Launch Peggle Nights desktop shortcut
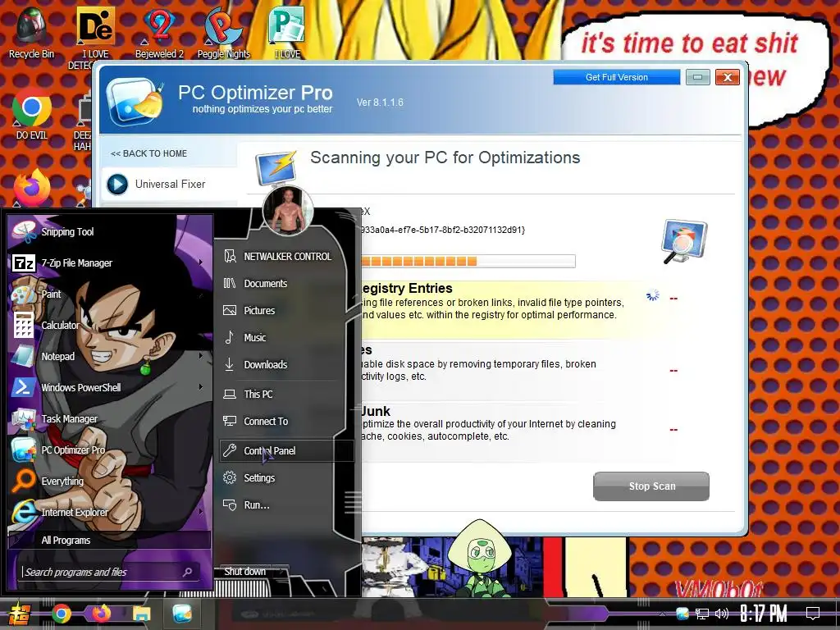The width and height of the screenshot is (840, 630). click(x=223, y=32)
